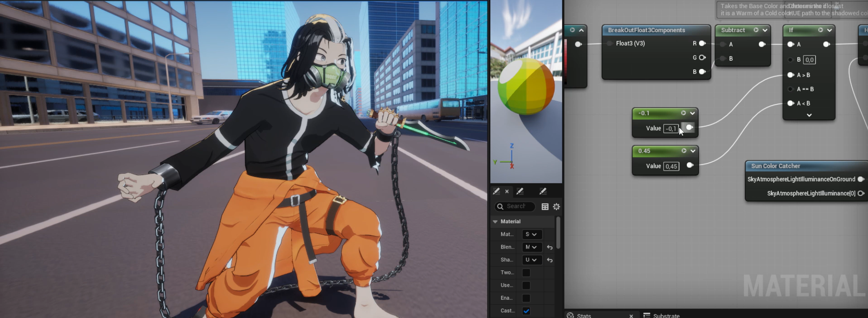Toggle the Use Material Attributes checkbox
Image resolution: width=868 pixels, height=318 pixels.
[x=526, y=285]
